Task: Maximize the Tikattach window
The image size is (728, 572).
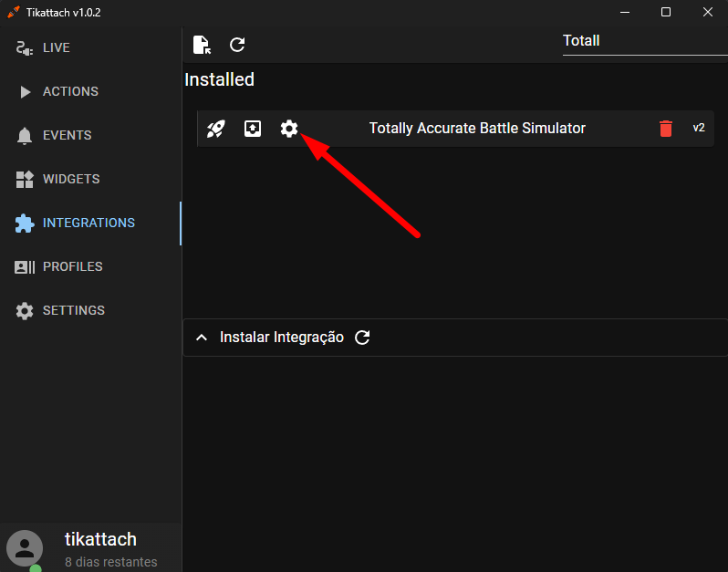Action: click(666, 12)
